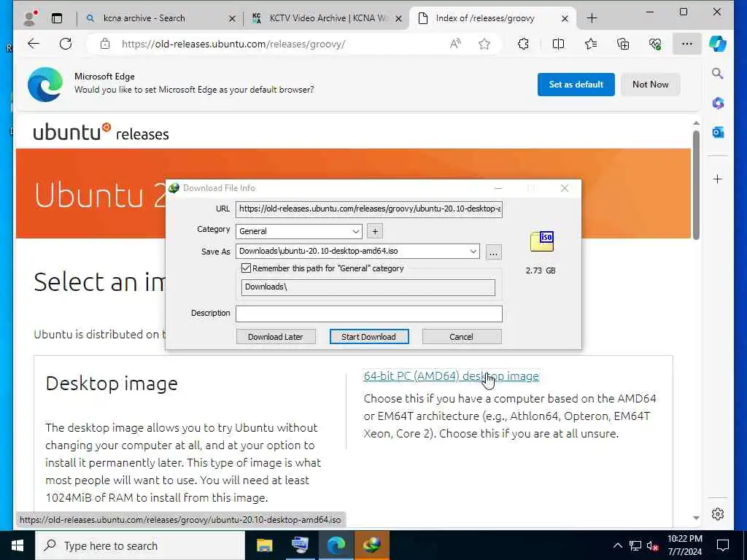
Task: Toggle Remember this path for General category
Action: click(x=246, y=268)
